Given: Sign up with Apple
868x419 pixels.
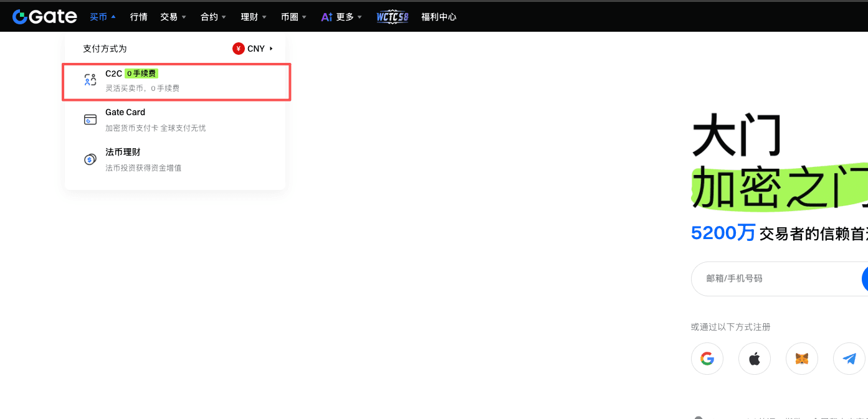Looking at the screenshot, I should click(755, 359).
